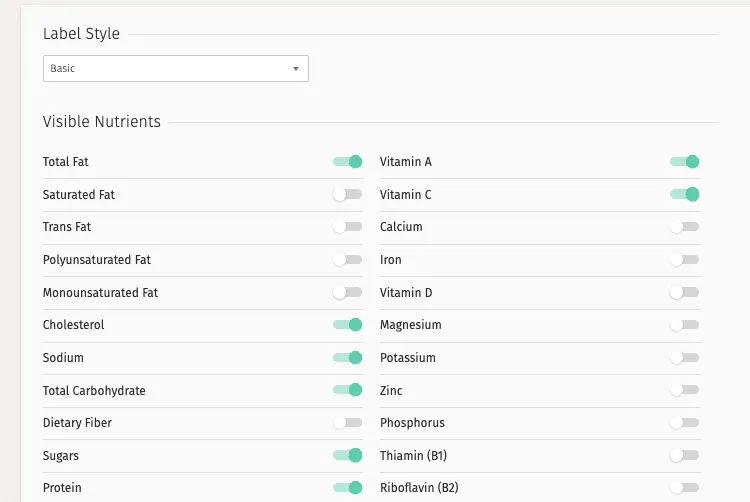
Task: Turn on the Phosphorus toggle
Action: pos(684,423)
